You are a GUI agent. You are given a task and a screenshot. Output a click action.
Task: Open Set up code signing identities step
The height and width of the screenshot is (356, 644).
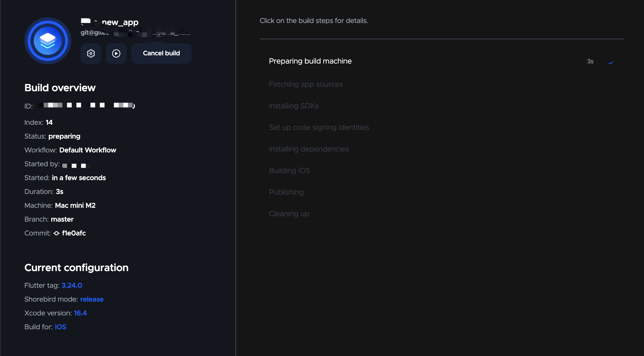[x=319, y=127]
